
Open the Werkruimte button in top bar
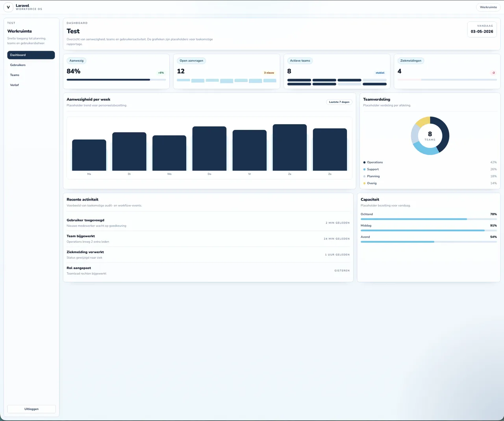point(488,7)
